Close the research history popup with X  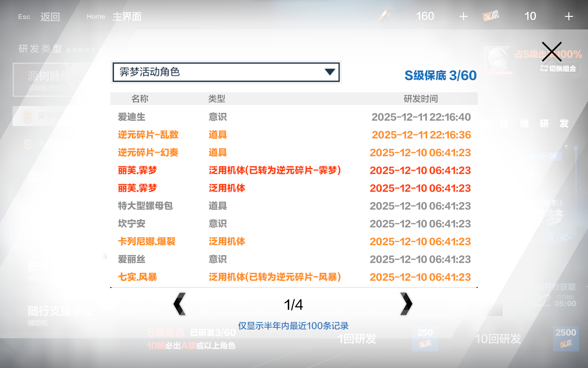tap(552, 52)
